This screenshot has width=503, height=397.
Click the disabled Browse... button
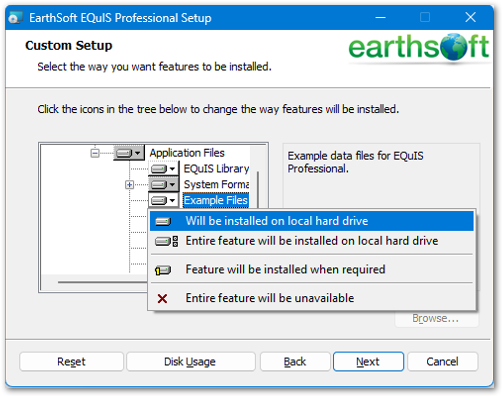pyautogui.click(x=436, y=319)
